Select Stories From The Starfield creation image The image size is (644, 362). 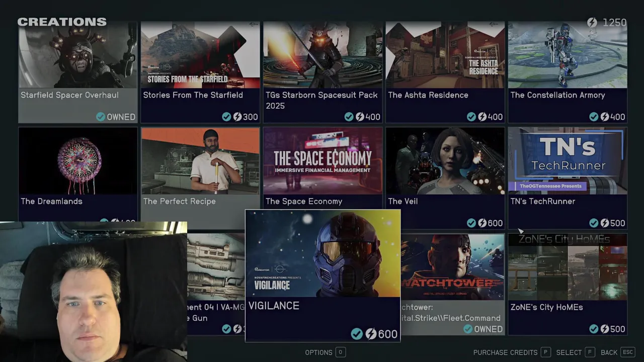[200, 55]
